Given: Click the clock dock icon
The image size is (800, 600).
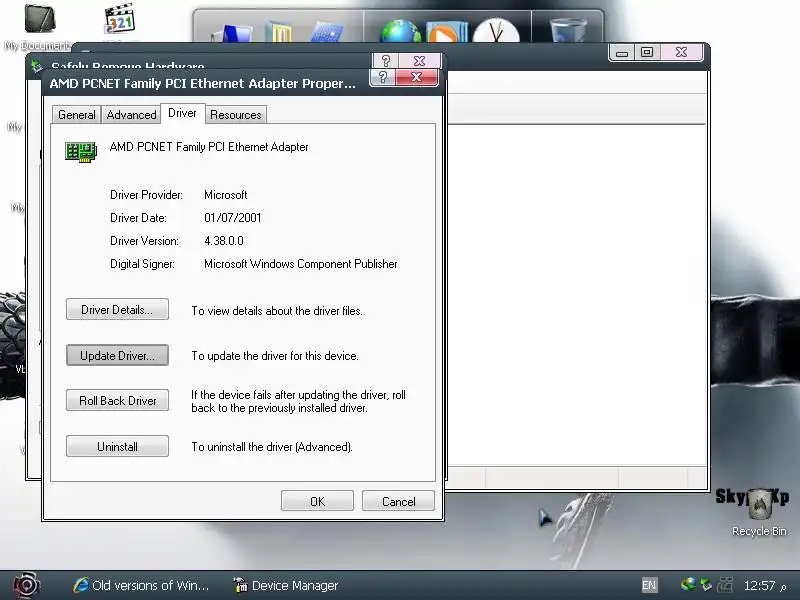Looking at the screenshot, I should coord(496,31).
